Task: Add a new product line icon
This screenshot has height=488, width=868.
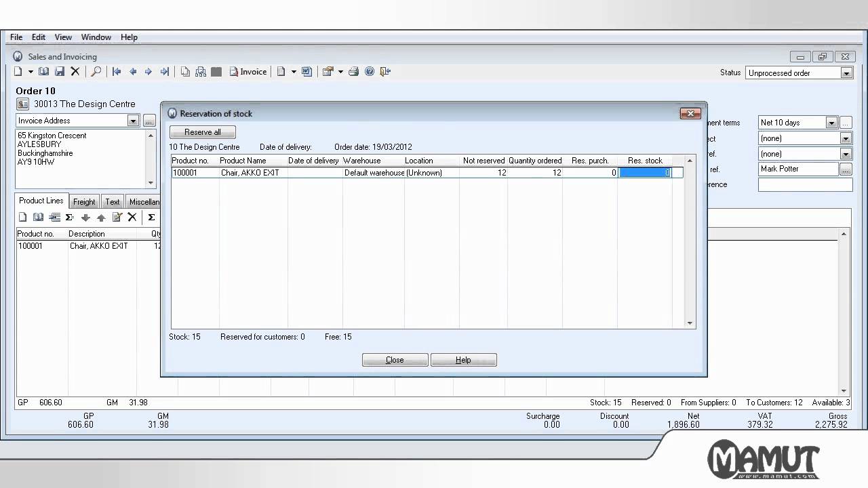Action: 22,217
